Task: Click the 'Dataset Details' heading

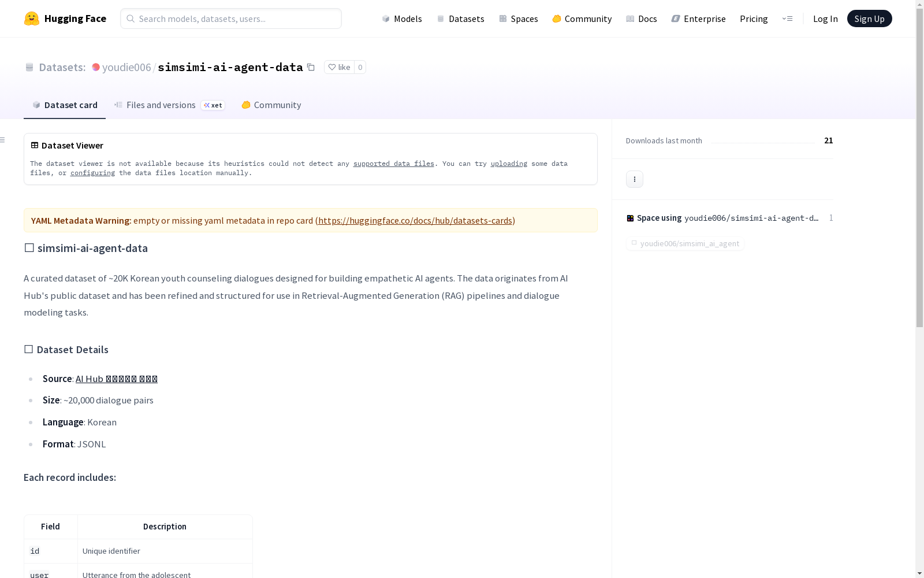Action: point(66,349)
